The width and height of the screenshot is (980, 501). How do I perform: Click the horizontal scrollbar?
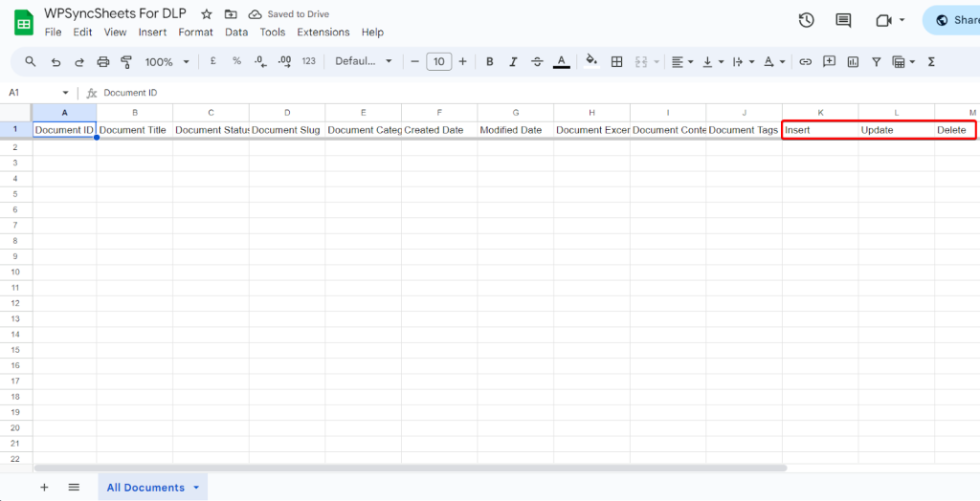411,468
